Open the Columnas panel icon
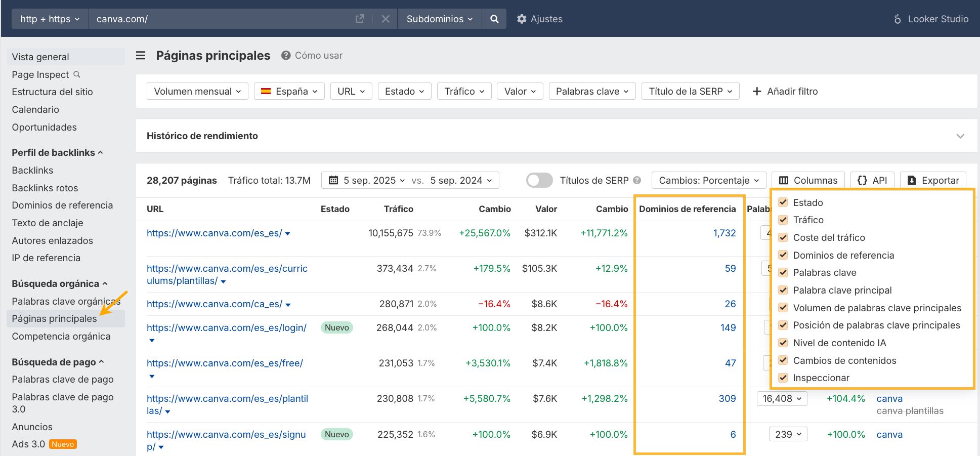This screenshot has height=456, width=980. point(785,180)
